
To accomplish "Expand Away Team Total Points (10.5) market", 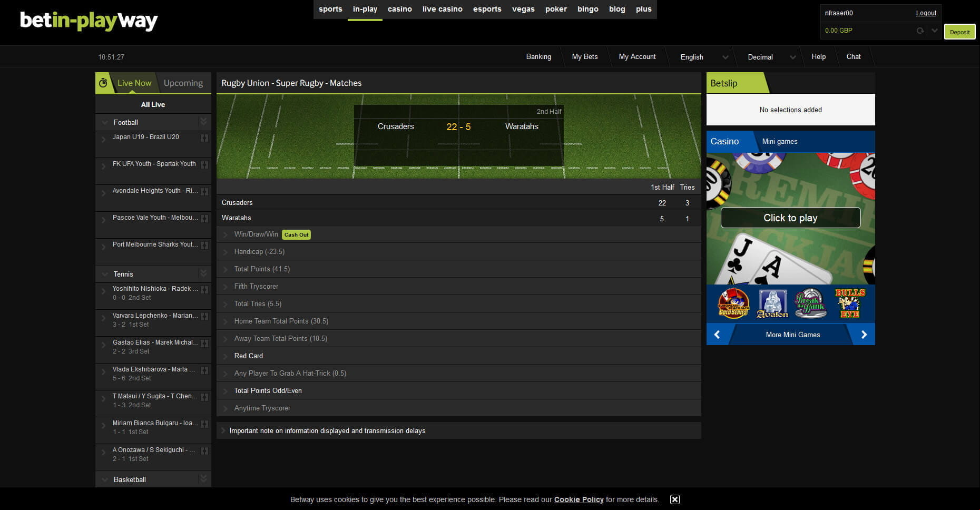I will point(458,339).
